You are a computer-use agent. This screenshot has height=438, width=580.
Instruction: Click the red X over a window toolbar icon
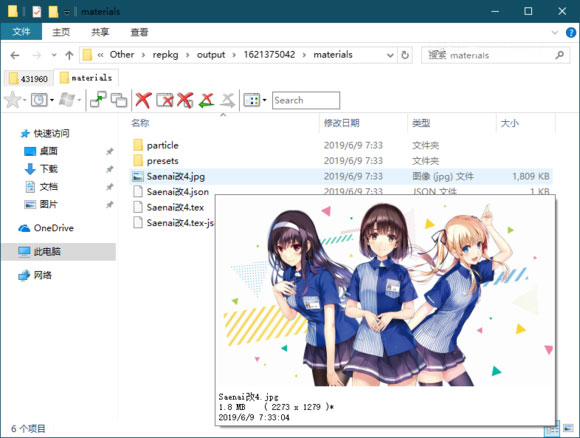coord(164,100)
